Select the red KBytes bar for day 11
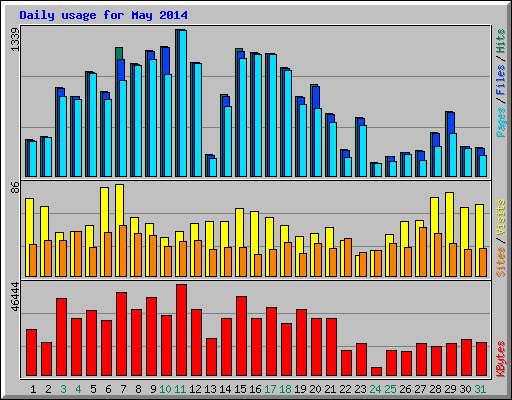This screenshot has width=512, height=400. (181, 330)
